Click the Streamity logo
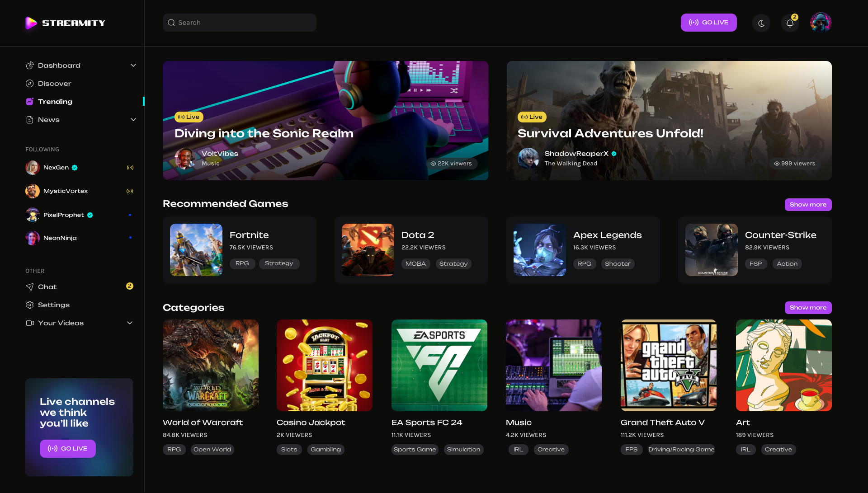This screenshot has width=868, height=493. pyautogui.click(x=65, y=23)
